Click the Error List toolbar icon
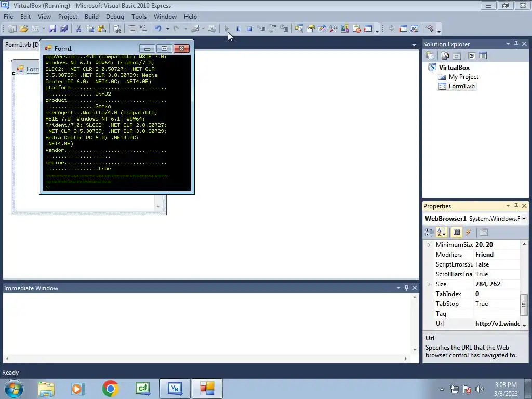 tap(356, 29)
